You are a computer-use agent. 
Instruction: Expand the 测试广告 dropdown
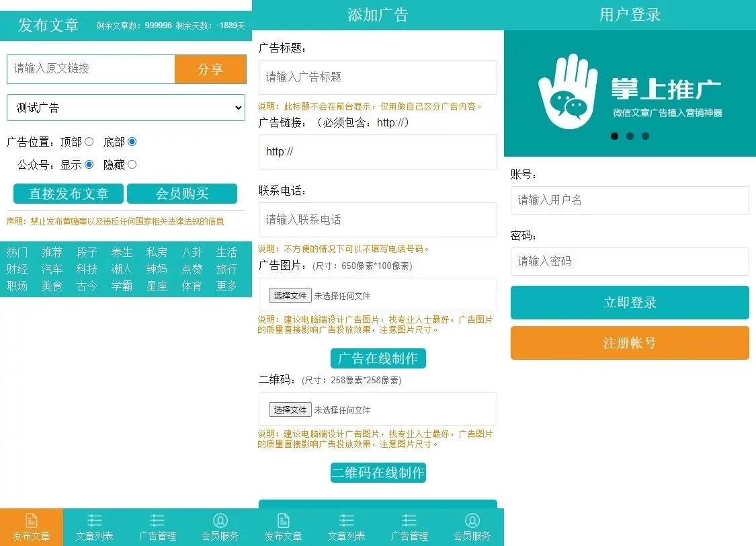(126, 108)
